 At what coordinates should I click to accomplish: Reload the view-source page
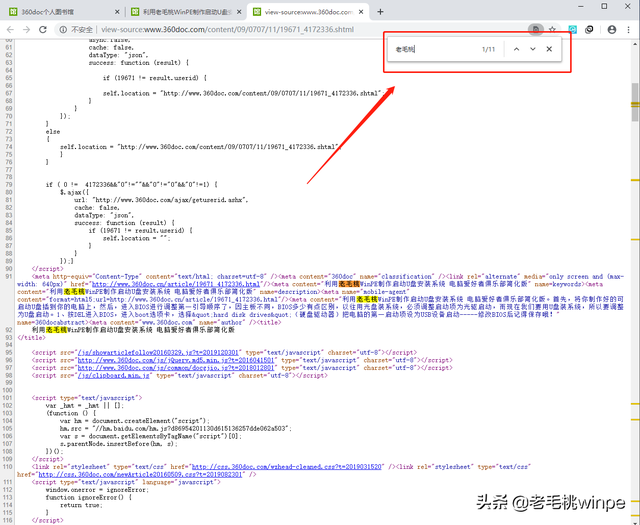tap(43, 29)
